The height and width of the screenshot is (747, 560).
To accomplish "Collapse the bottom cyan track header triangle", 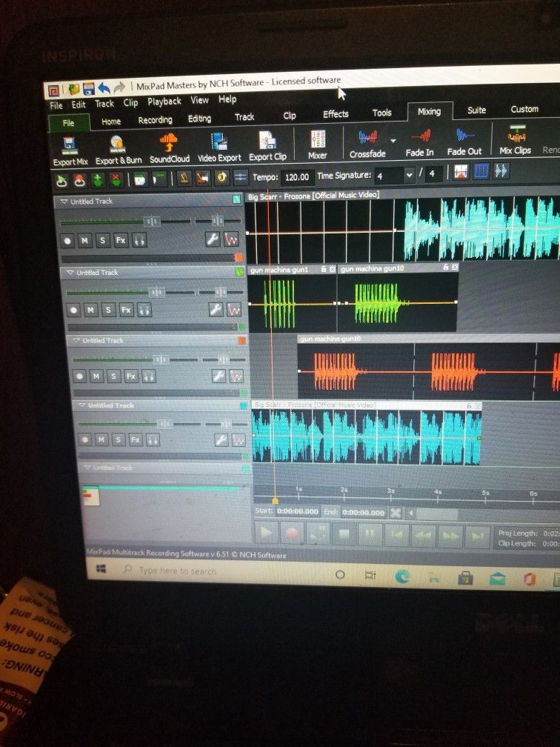I will 82,405.
